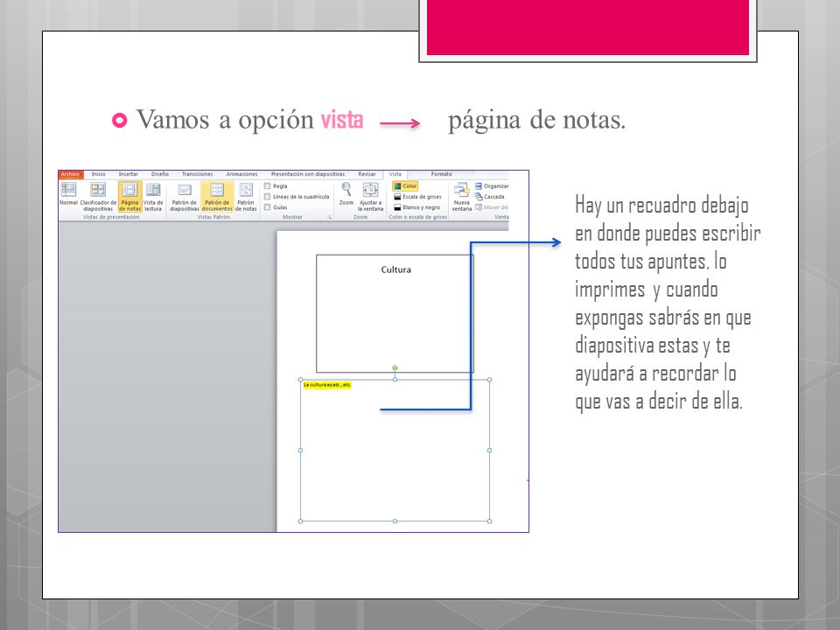This screenshot has width=840, height=630.
Task: Click the highlighted 'La cultura es etc.' note text
Action: click(326, 385)
